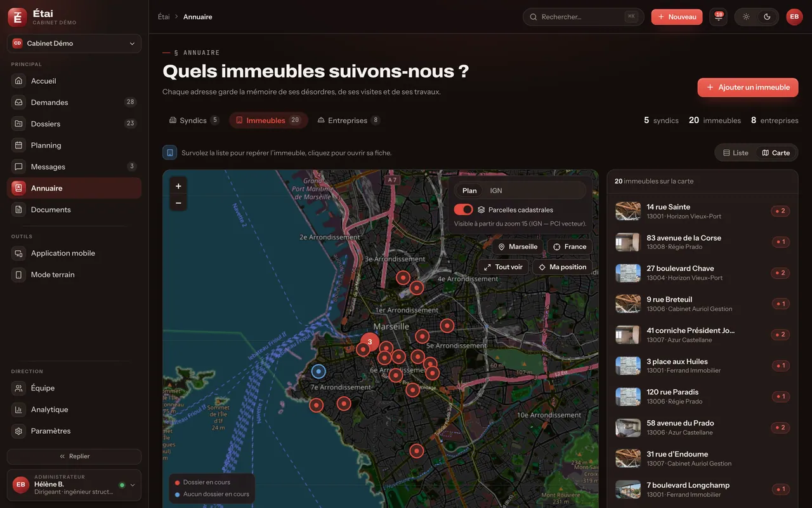Click Dossier en cours legend entry
812x508 pixels.
202,483
